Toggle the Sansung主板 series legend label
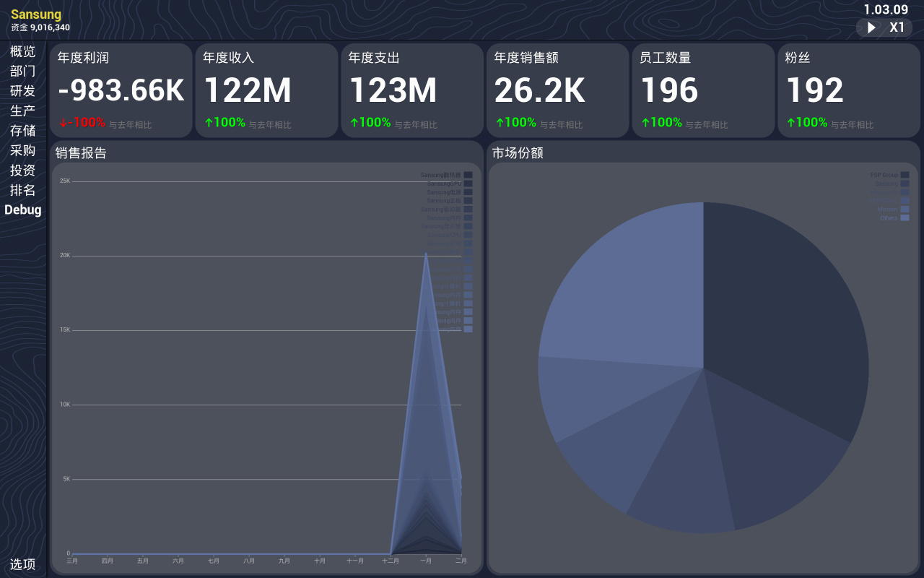Screen dimensions: 924x578 pyautogui.click(x=444, y=201)
